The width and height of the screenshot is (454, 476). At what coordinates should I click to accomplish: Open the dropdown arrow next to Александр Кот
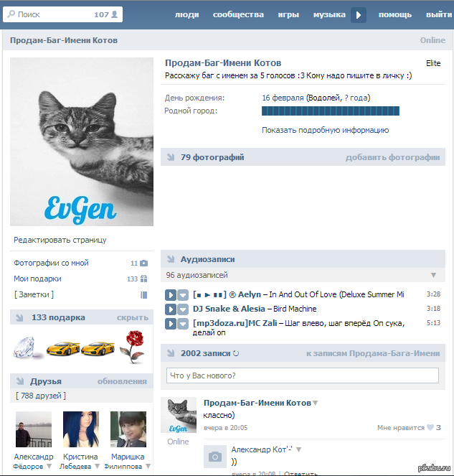pos(299,449)
